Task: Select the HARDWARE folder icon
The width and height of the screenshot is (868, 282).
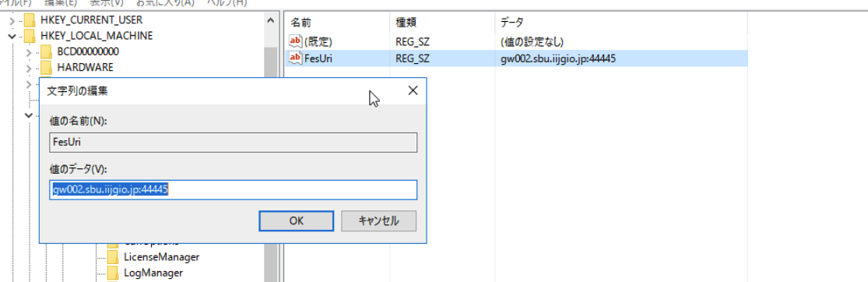Action: (46, 67)
